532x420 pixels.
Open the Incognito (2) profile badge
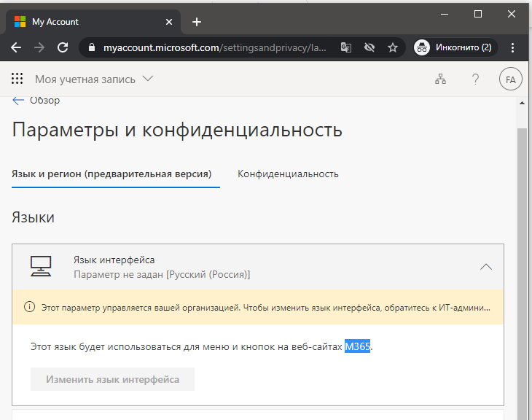[x=455, y=47]
